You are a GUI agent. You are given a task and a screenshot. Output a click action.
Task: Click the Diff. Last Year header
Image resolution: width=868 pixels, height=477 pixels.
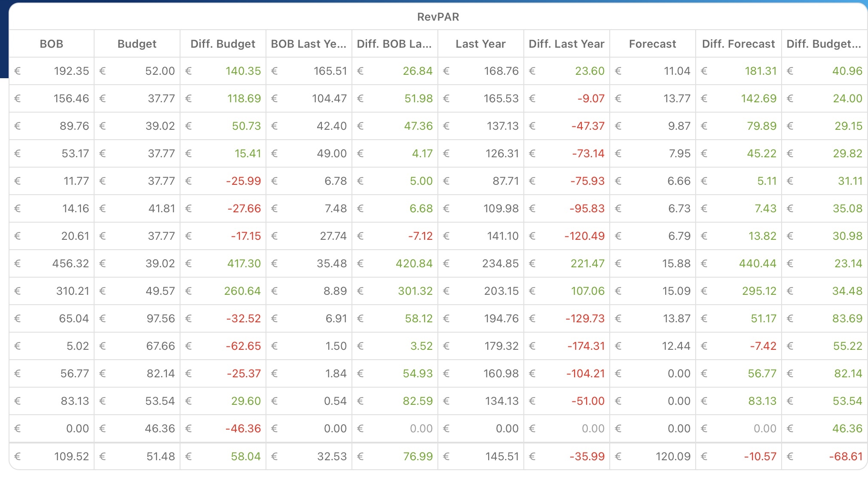pyautogui.click(x=566, y=44)
